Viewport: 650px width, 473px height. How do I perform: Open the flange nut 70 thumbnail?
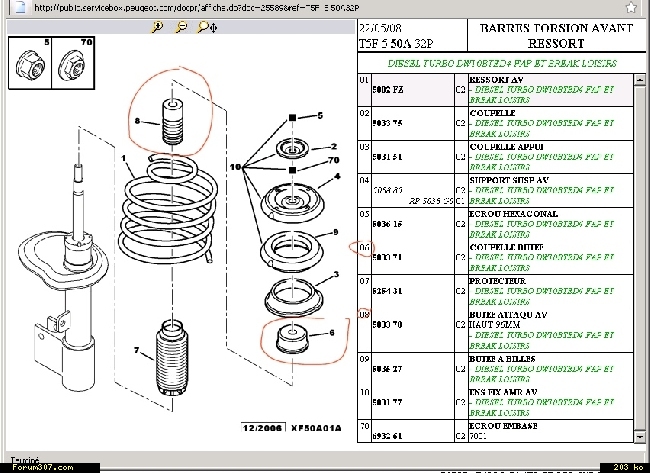pos(73,63)
